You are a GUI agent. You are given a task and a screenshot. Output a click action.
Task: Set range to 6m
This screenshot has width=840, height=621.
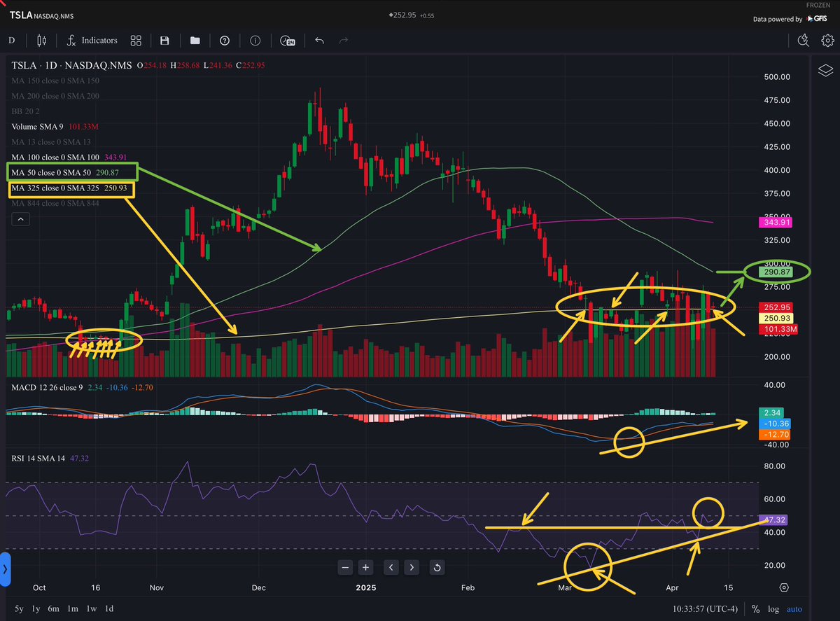click(x=55, y=608)
